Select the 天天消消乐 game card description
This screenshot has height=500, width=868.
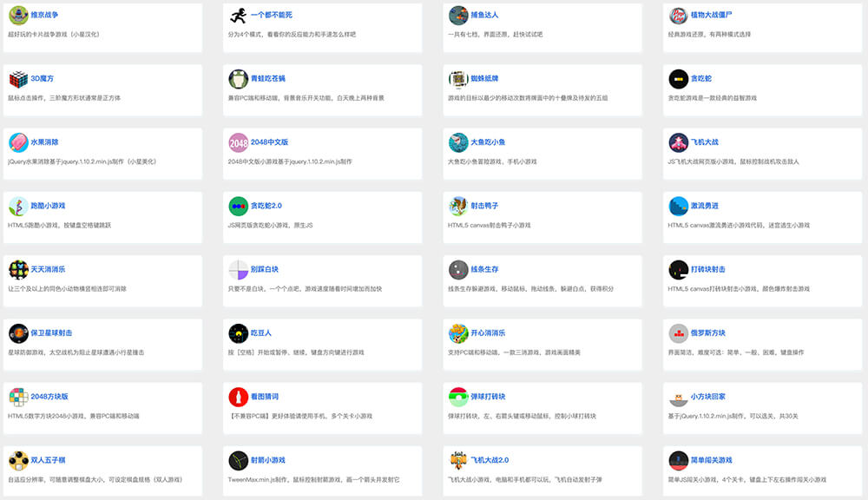(x=67, y=288)
